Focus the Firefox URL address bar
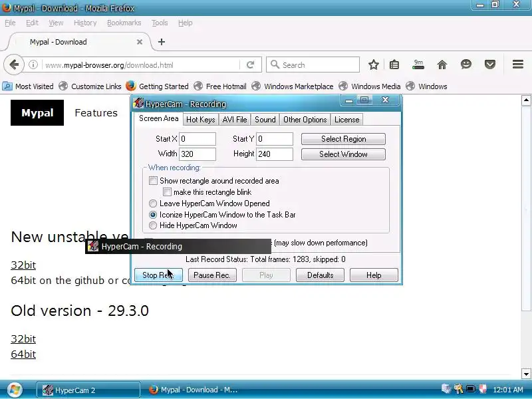 [141, 65]
